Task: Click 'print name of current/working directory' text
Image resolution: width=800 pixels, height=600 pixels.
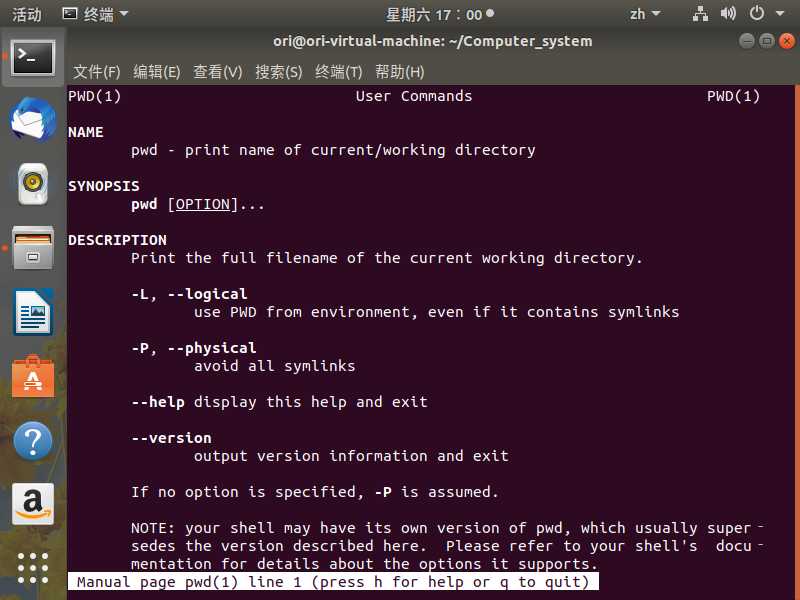Action: [x=360, y=151]
